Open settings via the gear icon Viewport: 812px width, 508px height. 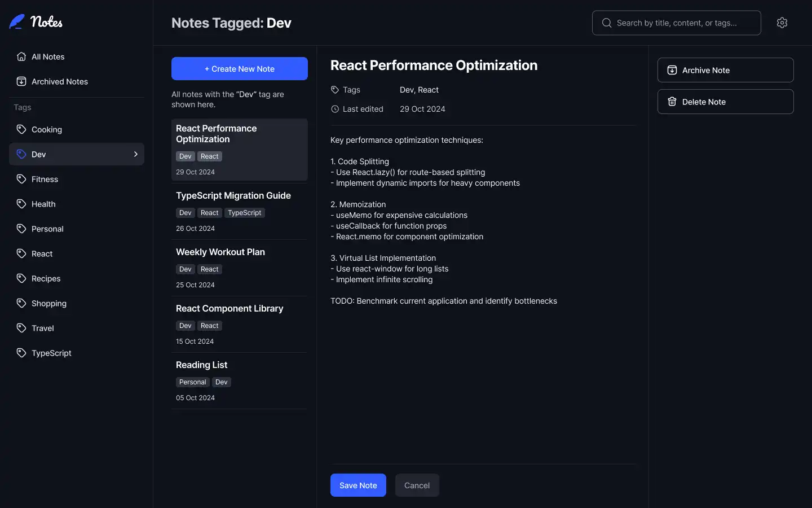pos(782,23)
